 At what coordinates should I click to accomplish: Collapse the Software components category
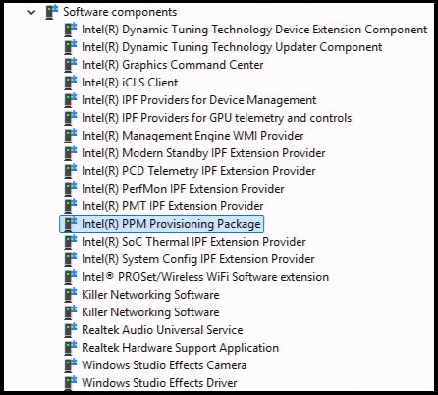(31, 13)
